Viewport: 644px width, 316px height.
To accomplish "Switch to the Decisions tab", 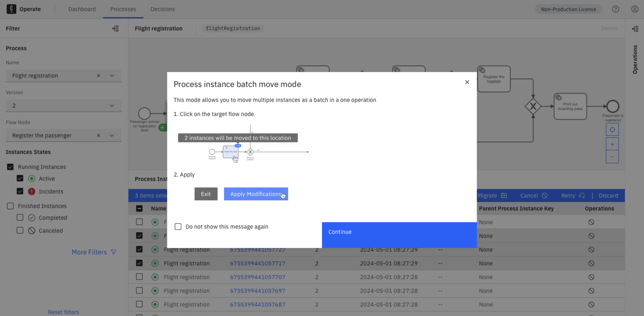I will pos(163,9).
